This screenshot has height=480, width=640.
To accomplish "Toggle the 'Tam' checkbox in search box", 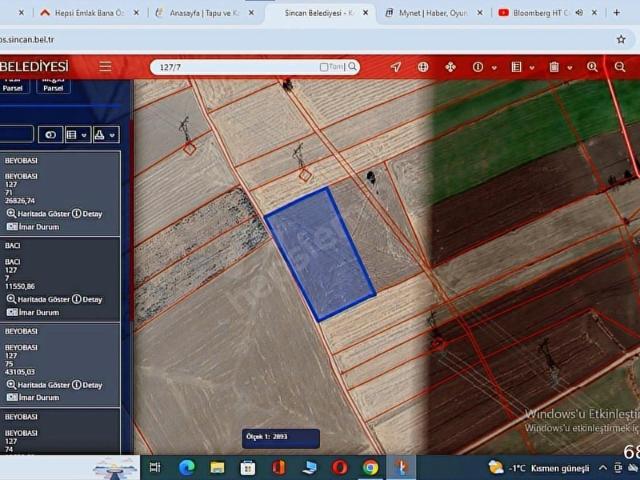I will click(324, 67).
